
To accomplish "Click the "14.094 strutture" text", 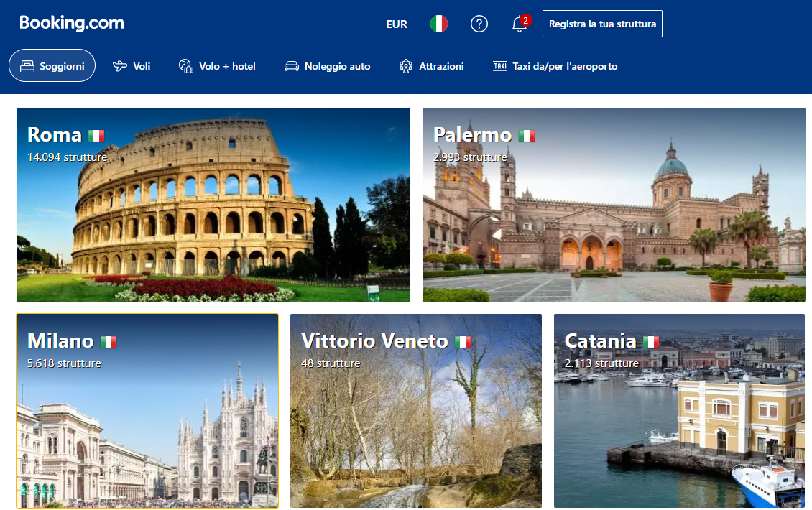I will click(x=68, y=157).
